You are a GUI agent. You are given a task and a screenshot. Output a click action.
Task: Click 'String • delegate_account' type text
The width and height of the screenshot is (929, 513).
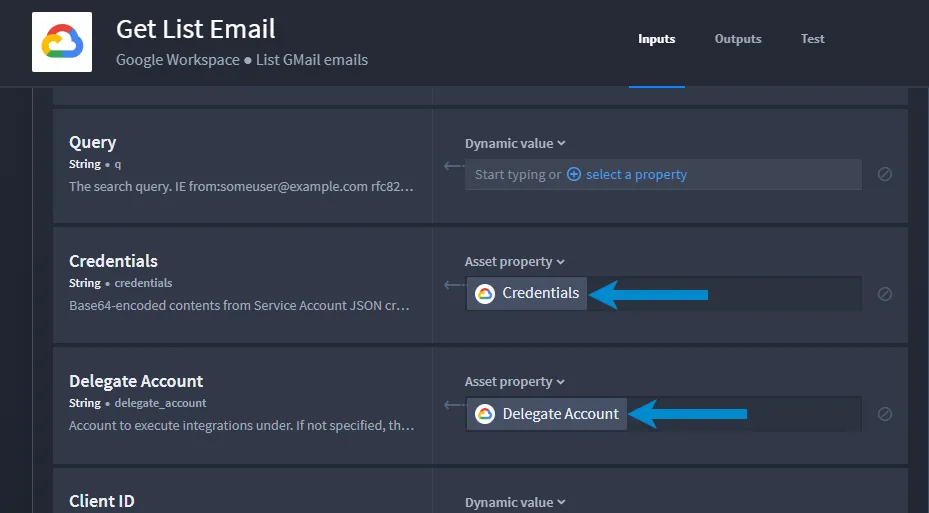pos(137,403)
